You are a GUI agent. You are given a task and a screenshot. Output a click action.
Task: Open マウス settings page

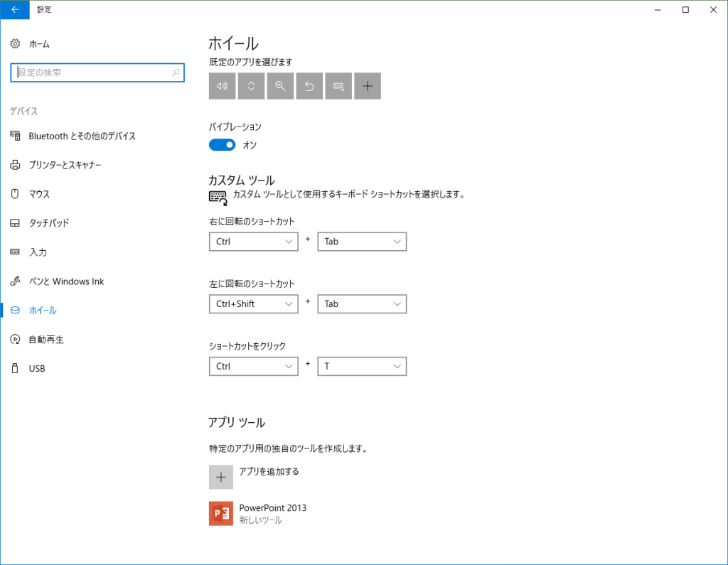click(39, 194)
